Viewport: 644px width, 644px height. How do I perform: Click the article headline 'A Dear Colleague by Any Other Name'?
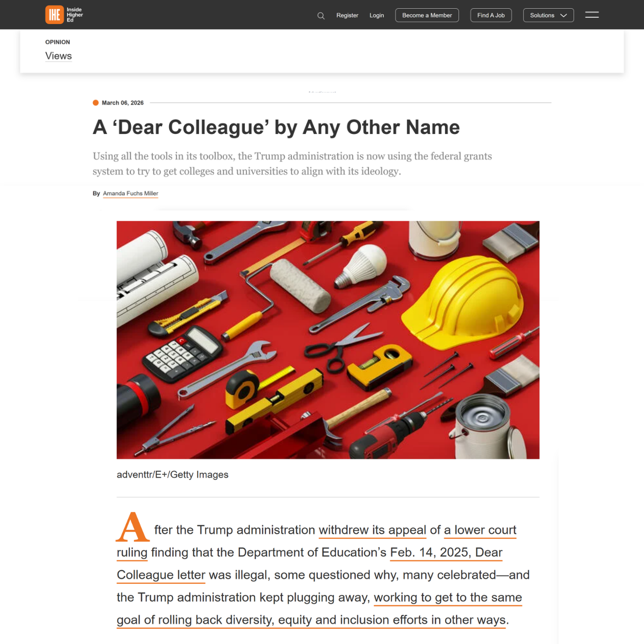click(x=276, y=127)
